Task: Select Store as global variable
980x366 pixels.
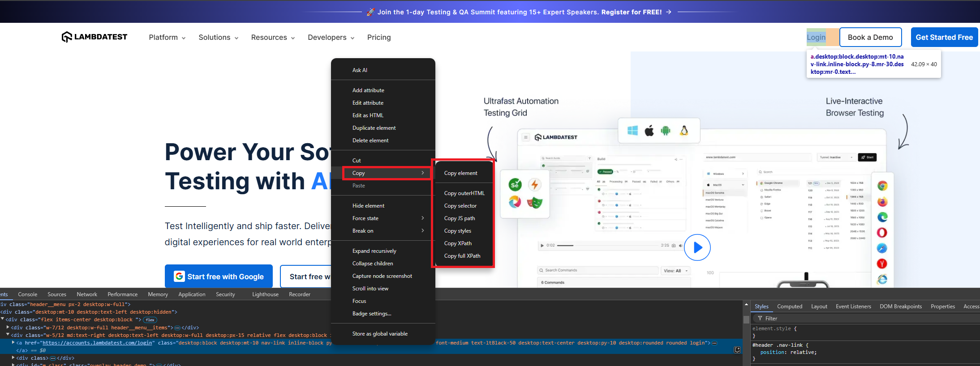Action: click(x=383, y=334)
